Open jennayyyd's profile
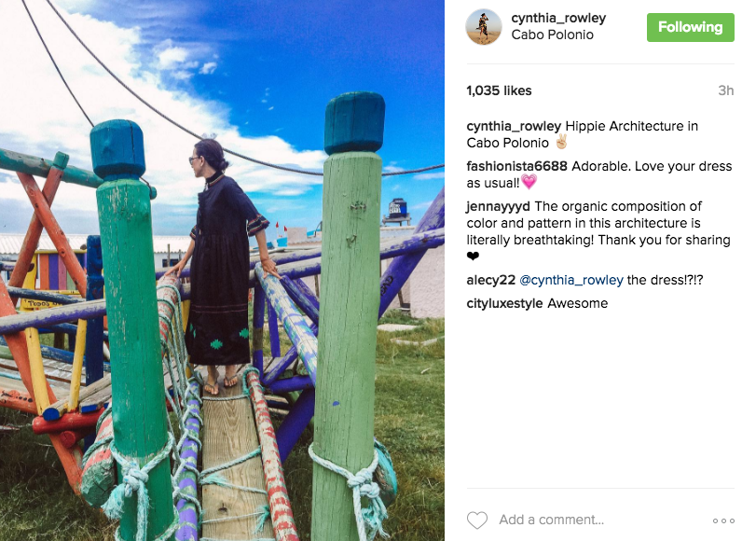This screenshot has width=756, height=541. [498, 206]
